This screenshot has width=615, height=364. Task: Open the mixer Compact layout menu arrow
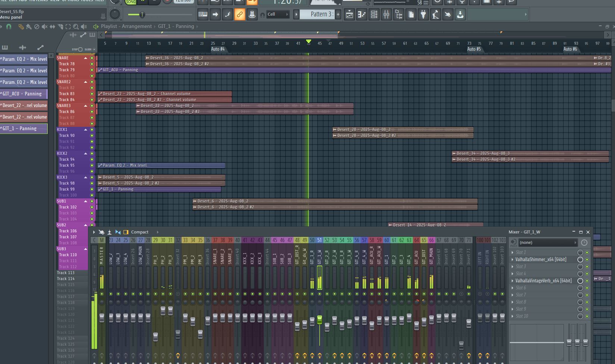[157, 232]
